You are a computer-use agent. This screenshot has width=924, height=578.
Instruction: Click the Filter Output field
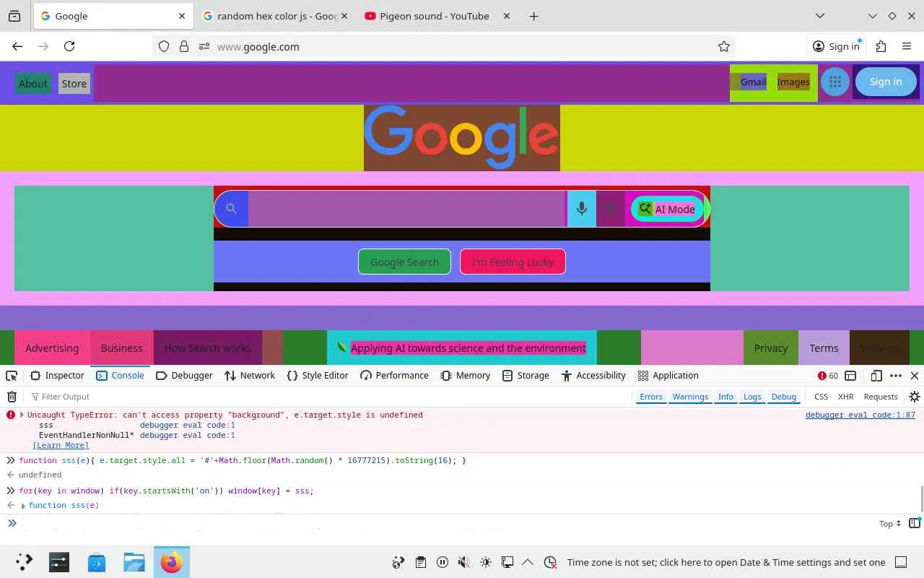pos(332,397)
